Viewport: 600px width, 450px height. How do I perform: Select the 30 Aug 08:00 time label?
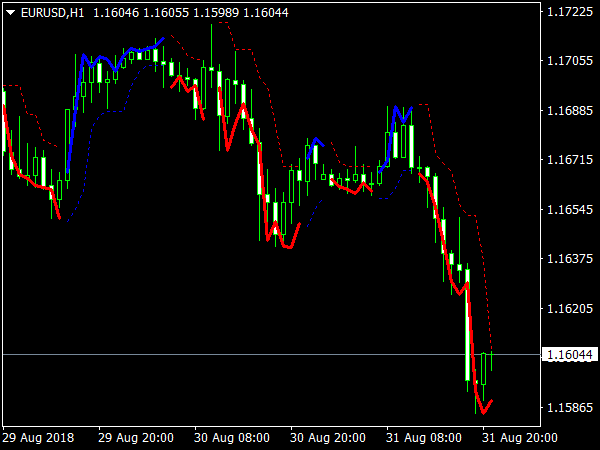[232, 437]
